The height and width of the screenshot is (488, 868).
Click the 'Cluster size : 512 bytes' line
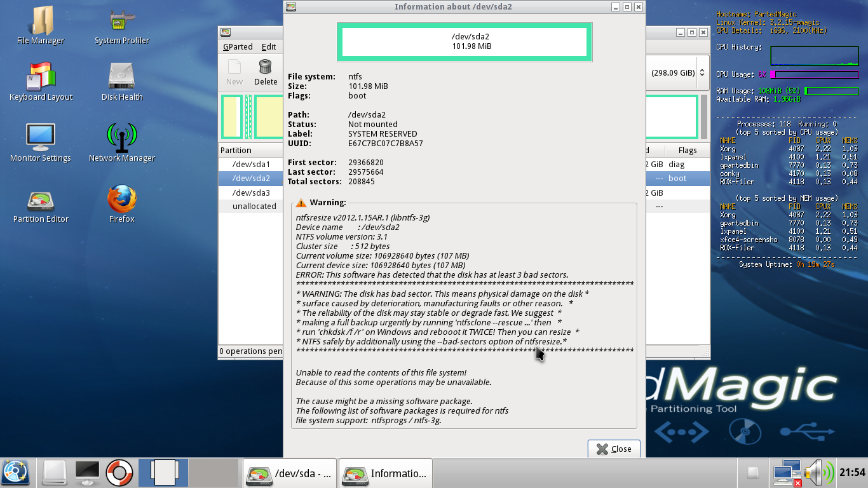tap(343, 247)
